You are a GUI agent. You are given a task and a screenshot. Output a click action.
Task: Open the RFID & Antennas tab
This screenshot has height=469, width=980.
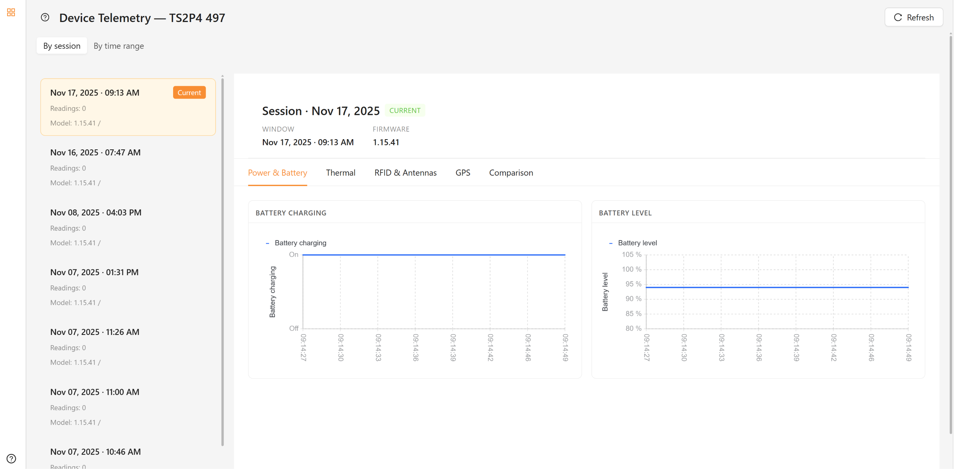click(x=405, y=173)
